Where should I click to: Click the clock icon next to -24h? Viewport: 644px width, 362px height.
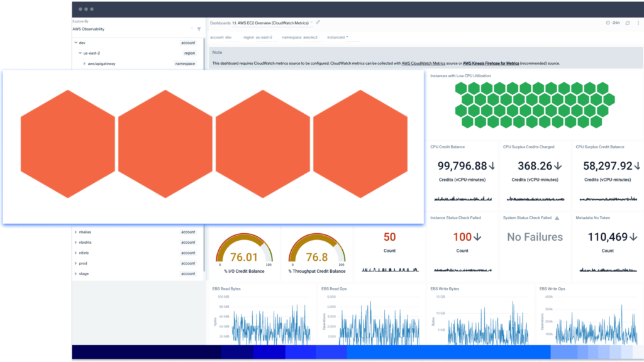608,23
